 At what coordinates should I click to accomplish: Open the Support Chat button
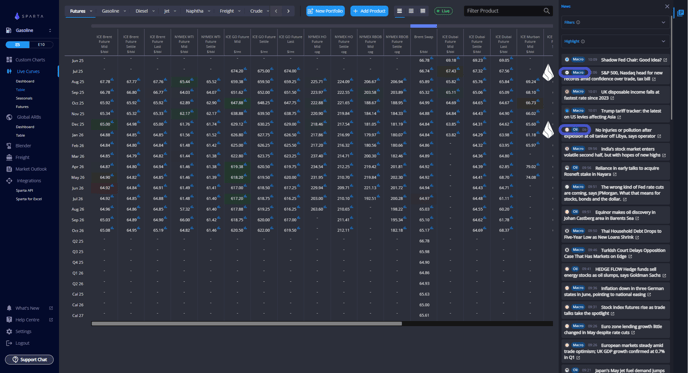coord(29,359)
